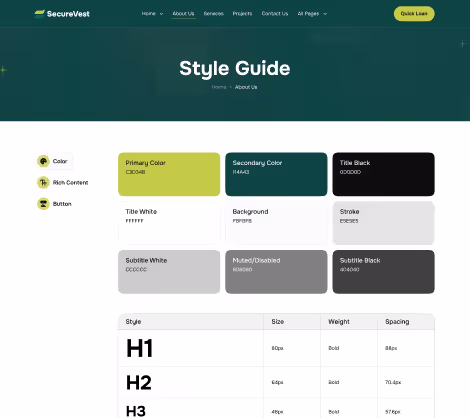Click the About Us breadcrumb
Viewport: 470px width, 418px height.
(x=246, y=87)
